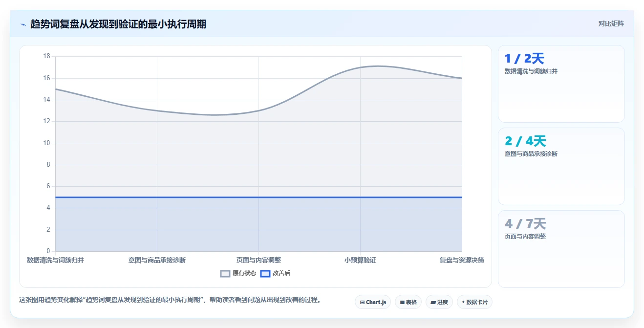Open the 对比矩阵 link

point(611,23)
